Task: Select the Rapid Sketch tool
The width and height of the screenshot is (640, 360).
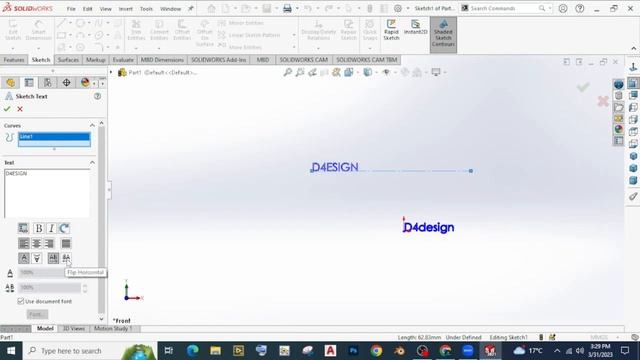Action: click(391, 30)
